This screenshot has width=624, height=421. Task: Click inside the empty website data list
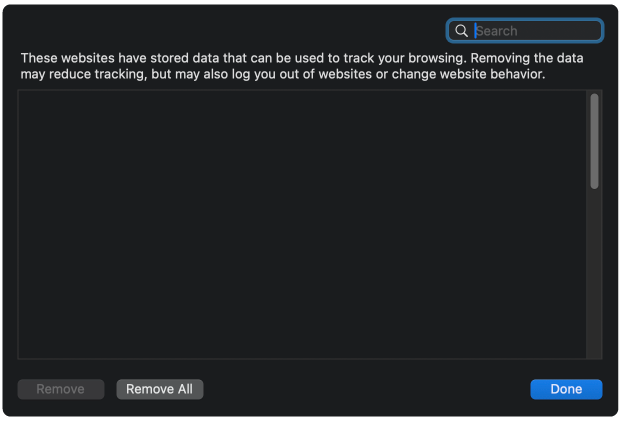[302, 224]
